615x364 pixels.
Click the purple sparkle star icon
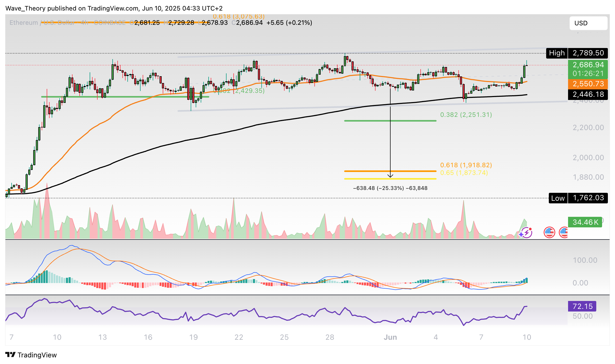coord(521,234)
